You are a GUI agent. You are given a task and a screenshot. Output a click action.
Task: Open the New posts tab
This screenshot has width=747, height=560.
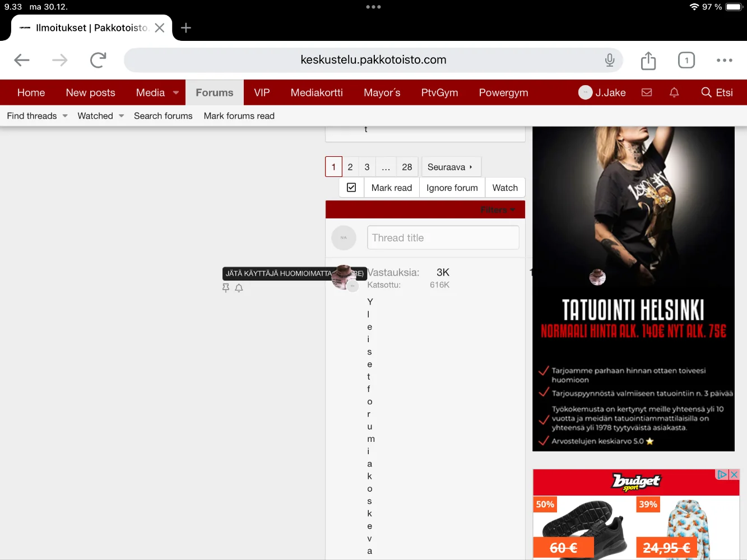(x=90, y=93)
